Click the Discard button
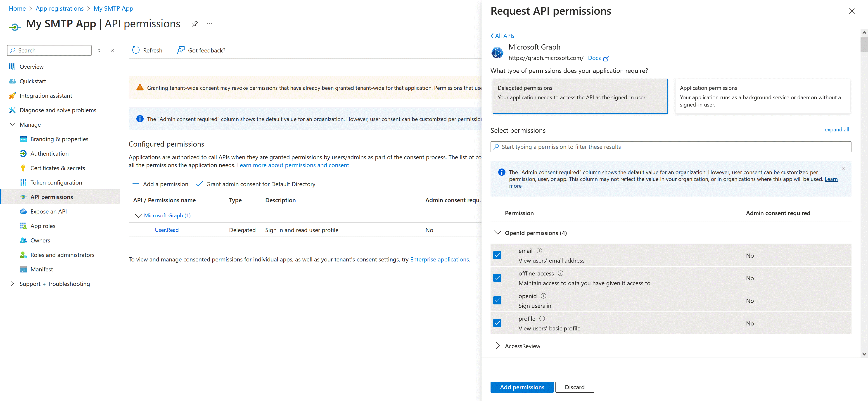Screen dimensions: 868x401 (x=574, y=387)
